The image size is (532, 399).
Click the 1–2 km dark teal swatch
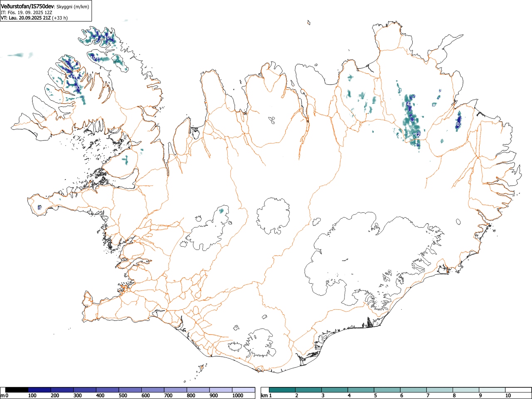(x=283, y=390)
